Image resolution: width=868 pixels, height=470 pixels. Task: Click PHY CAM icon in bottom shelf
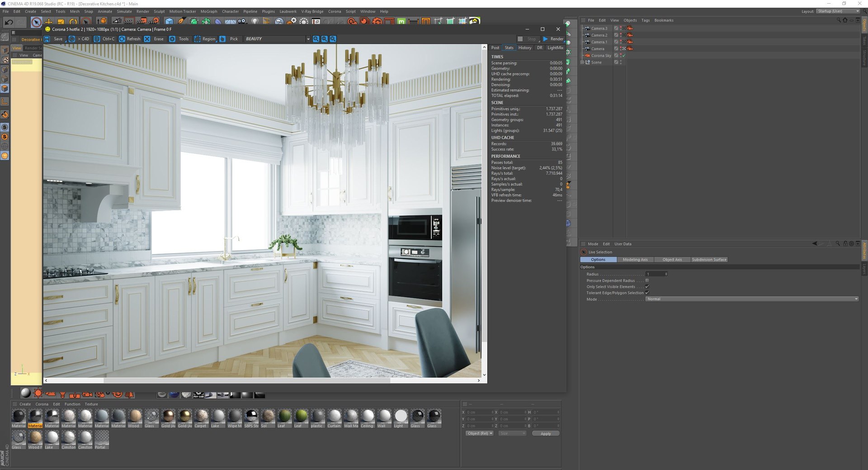tap(198, 395)
